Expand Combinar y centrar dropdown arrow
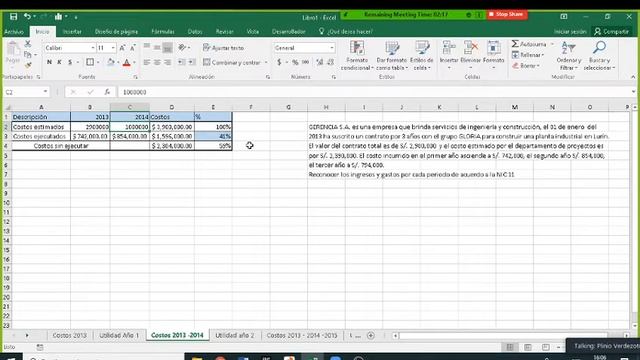 click(x=266, y=62)
